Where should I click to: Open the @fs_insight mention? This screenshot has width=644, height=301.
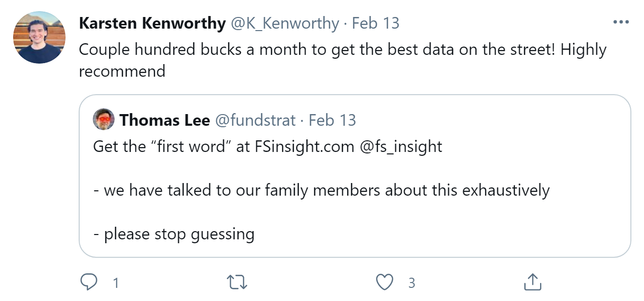click(x=401, y=146)
